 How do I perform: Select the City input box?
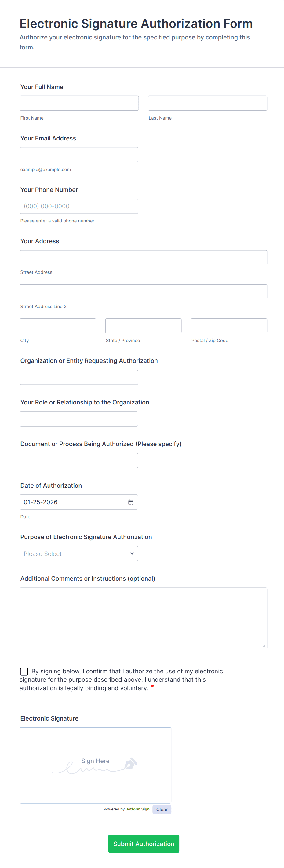pos(58,326)
